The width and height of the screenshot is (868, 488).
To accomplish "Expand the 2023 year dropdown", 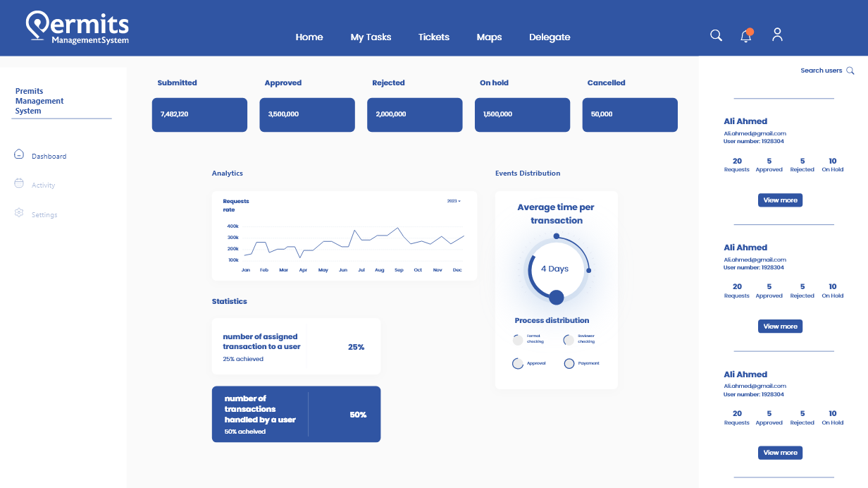I will click(x=454, y=201).
